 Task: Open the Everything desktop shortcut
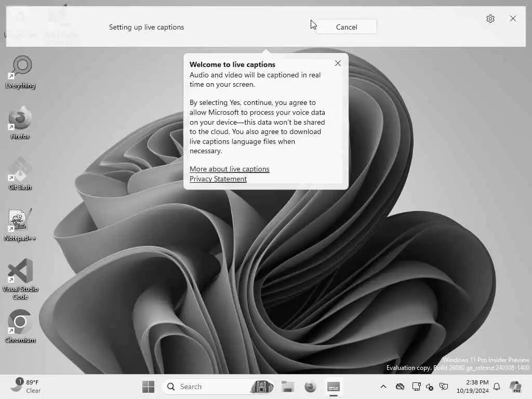(x=20, y=72)
